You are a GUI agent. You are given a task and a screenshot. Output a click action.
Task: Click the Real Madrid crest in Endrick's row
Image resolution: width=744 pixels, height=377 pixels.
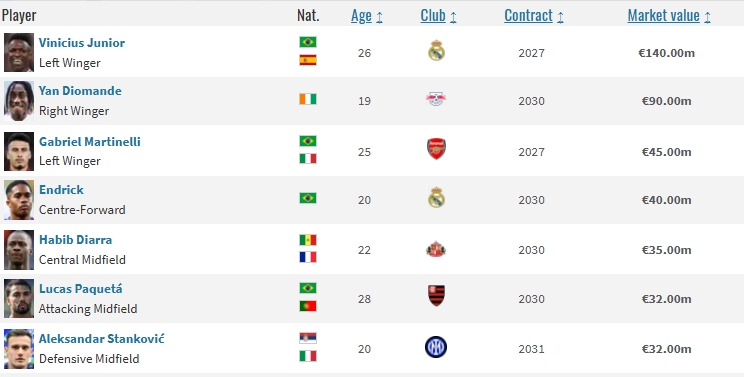(x=436, y=198)
